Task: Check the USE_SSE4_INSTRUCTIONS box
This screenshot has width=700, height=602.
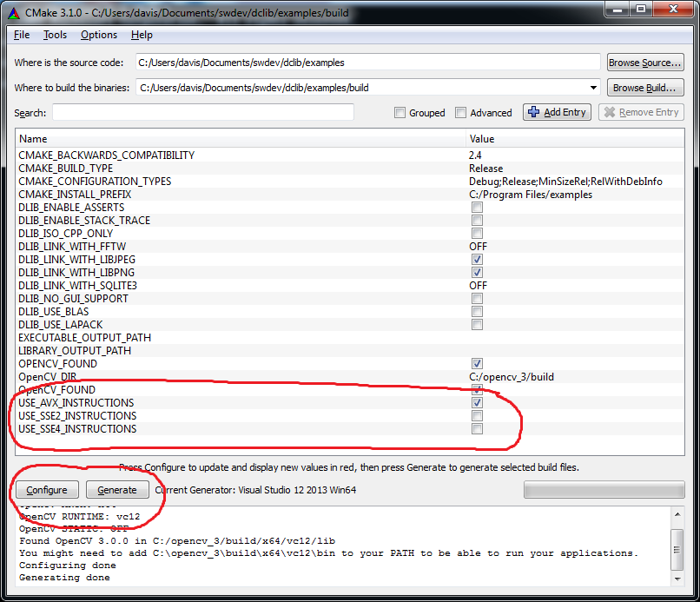Action: tap(477, 429)
